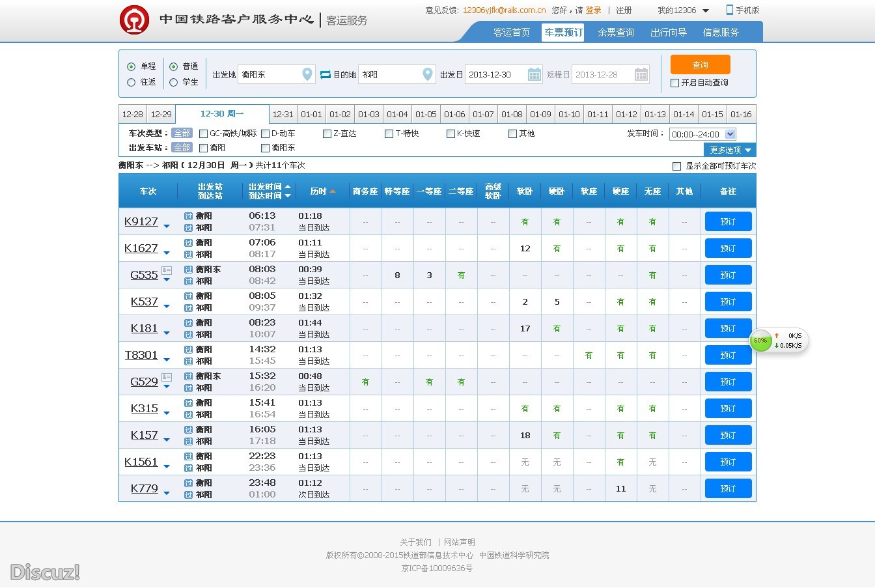The width and height of the screenshot is (875, 588).
Task: Open 网站声明 footer link
Action: [x=460, y=542]
